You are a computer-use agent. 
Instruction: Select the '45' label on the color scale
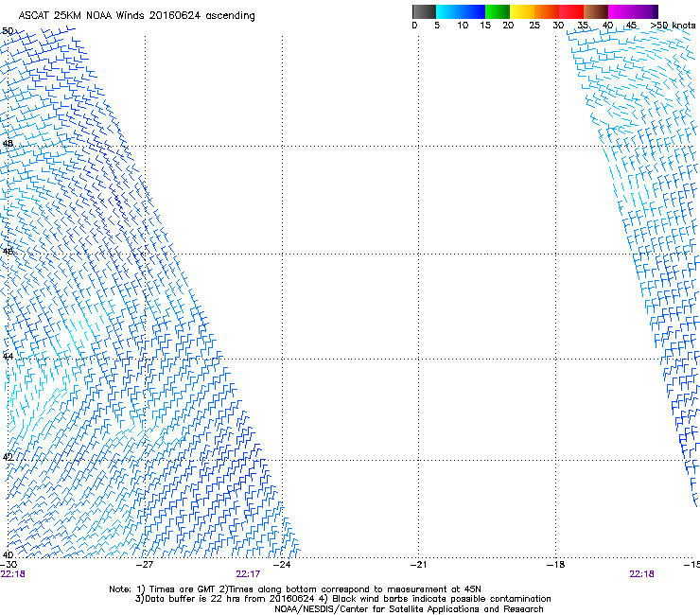pos(631,26)
